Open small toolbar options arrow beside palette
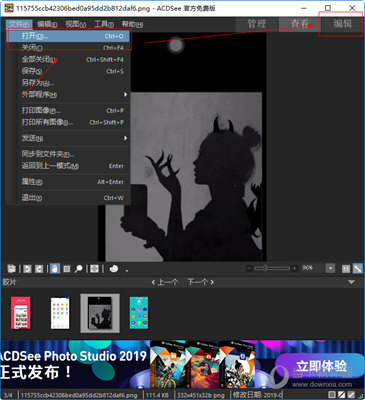This screenshot has width=365, height=400. click(127, 271)
